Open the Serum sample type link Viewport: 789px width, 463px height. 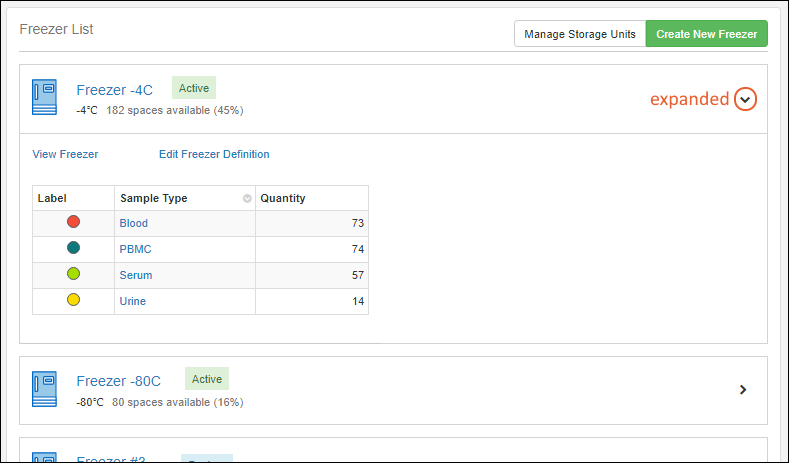pyautogui.click(x=136, y=275)
